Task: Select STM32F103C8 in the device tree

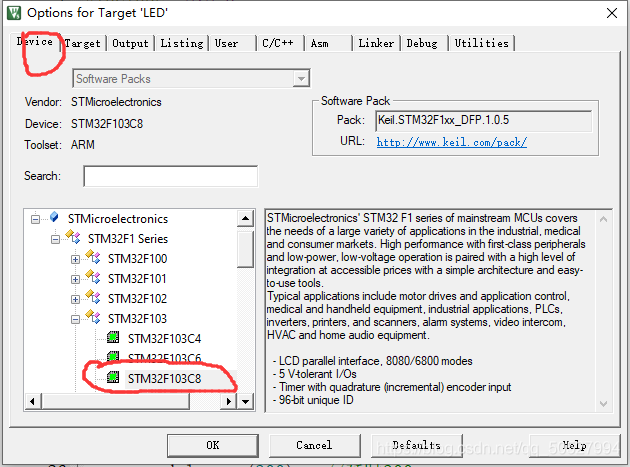Action: [164, 379]
